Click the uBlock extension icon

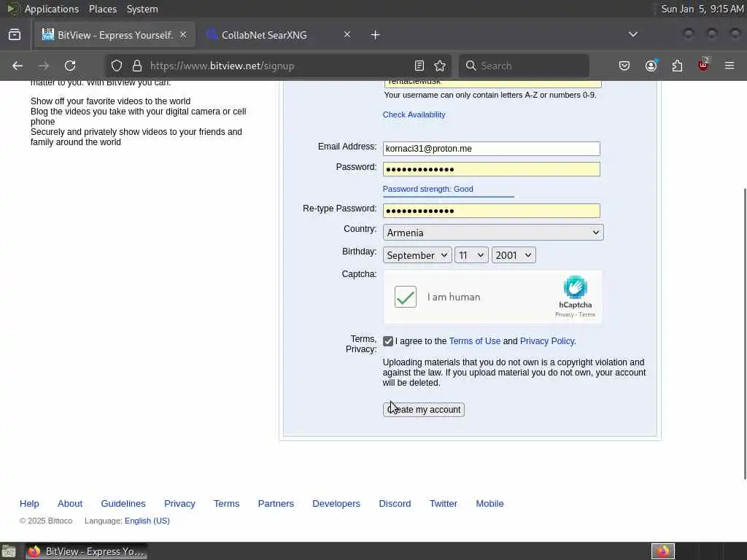(x=703, y=65)
